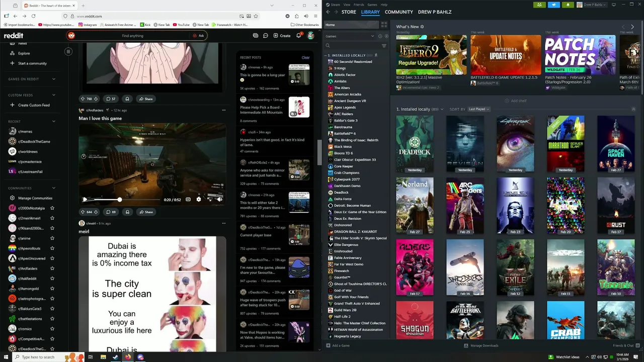This screenshot has height=362, width=644.
Task: Click Steam library filter options icon
Action: [x=384, y=46]
